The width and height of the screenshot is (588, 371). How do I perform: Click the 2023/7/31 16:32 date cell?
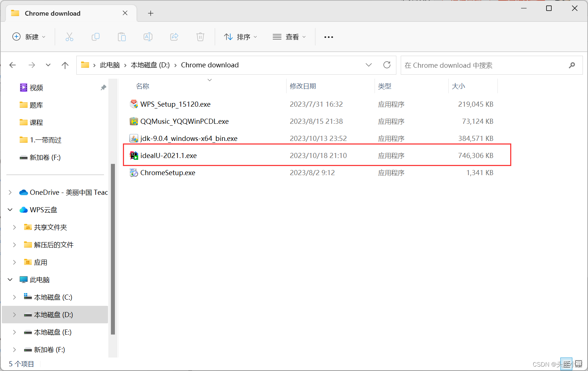(316, 104)
